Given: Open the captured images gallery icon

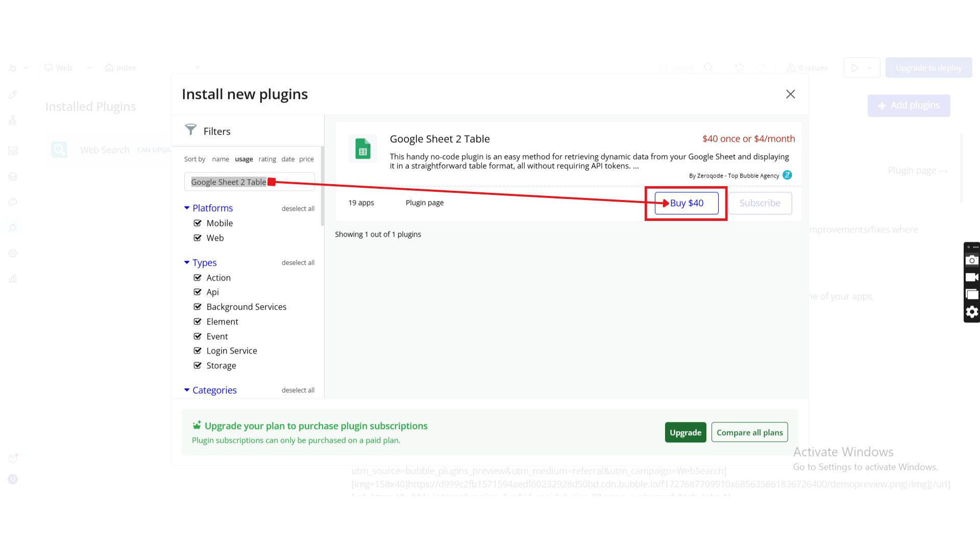Looking at the screenshot, I should tap(972, 294).
